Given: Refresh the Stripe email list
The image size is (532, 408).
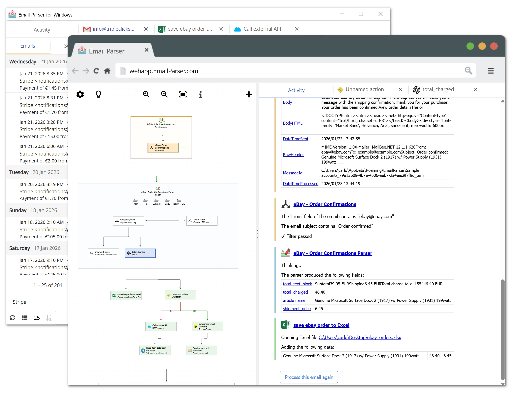Looking at the screenshot, I should [x=12, y=318].
